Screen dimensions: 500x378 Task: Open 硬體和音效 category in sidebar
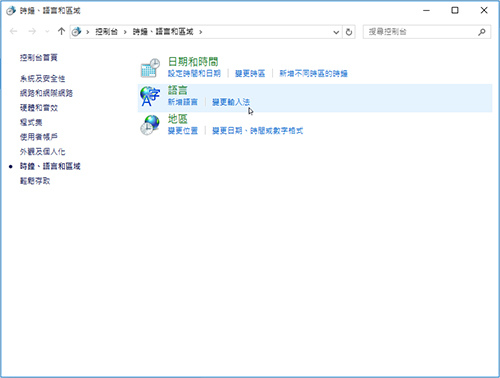pos(39,108)
